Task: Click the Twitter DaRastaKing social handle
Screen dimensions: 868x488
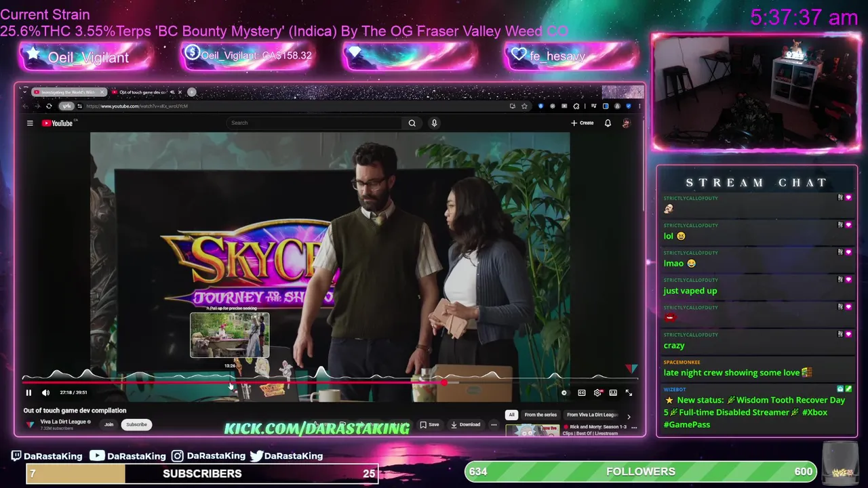Action: [x=285, y=456]
